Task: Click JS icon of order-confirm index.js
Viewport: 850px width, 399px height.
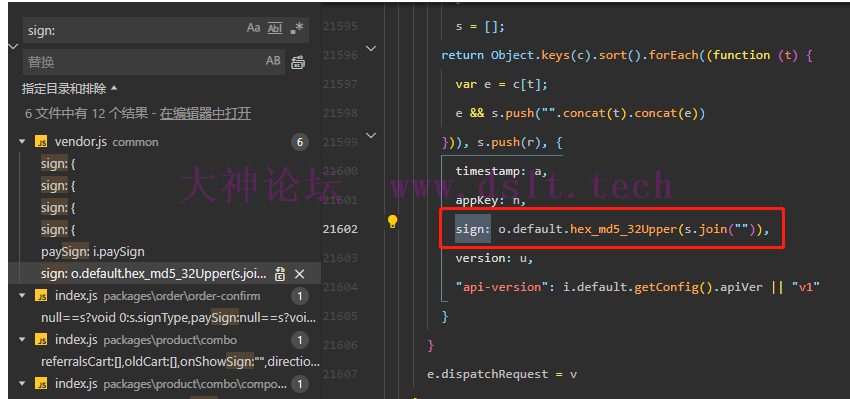Action: click(41, 296)
